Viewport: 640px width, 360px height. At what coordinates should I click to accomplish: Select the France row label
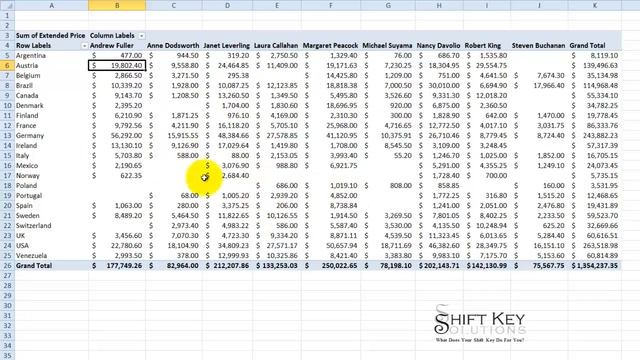[51, 126]
